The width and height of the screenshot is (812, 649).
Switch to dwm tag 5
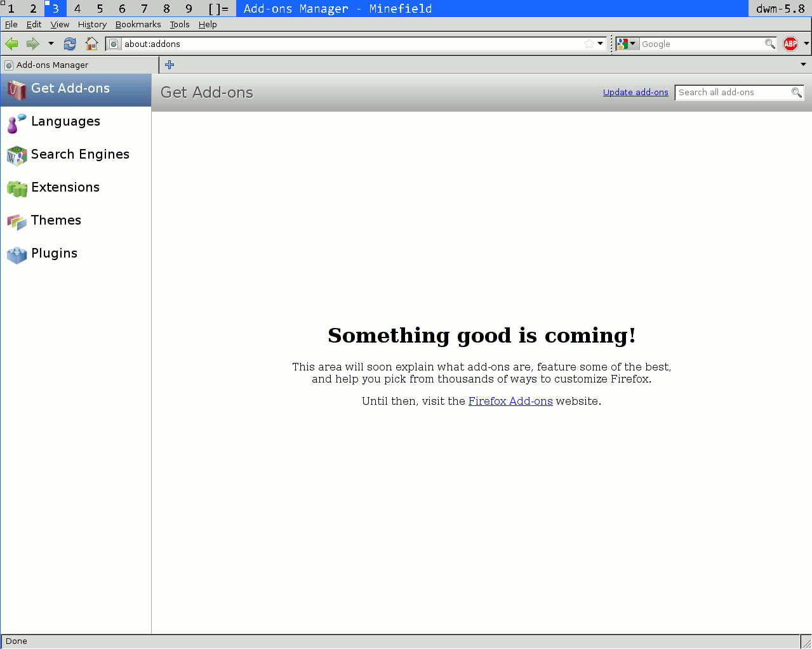(x=100, y=8)
